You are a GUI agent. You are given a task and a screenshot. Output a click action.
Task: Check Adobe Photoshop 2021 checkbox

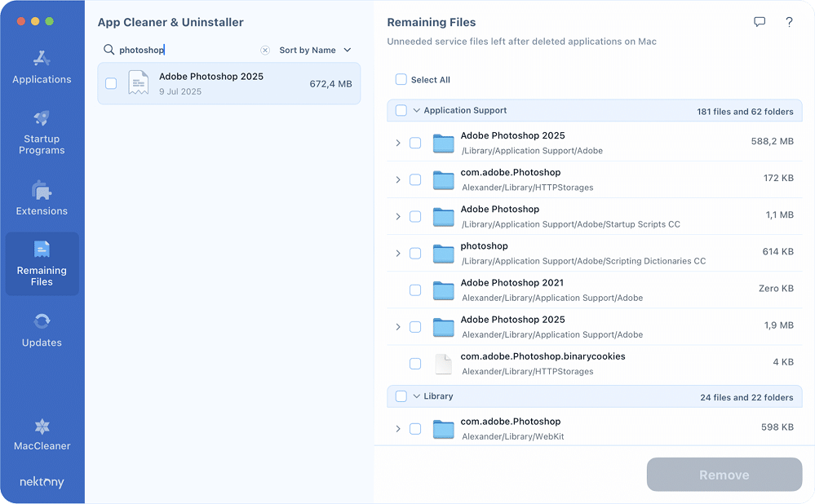pyautogui.click(x=415, y=290)
